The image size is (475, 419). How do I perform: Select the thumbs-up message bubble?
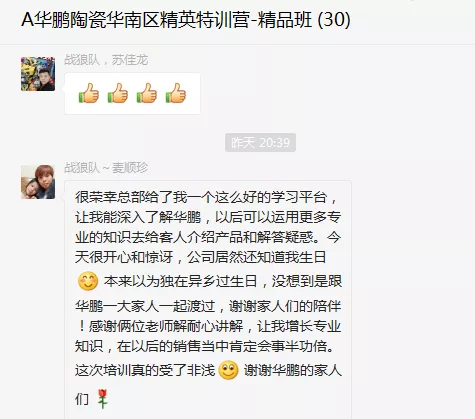[132, 94]
